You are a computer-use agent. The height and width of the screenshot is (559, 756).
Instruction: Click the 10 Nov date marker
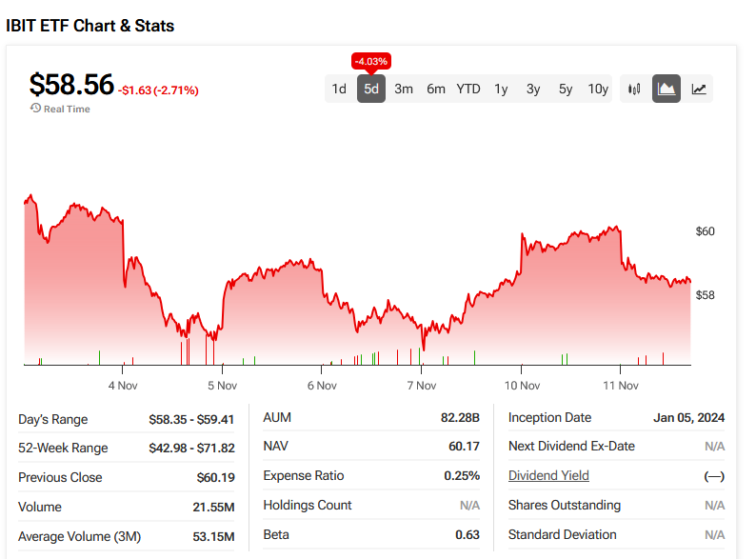tap(522, 386)
